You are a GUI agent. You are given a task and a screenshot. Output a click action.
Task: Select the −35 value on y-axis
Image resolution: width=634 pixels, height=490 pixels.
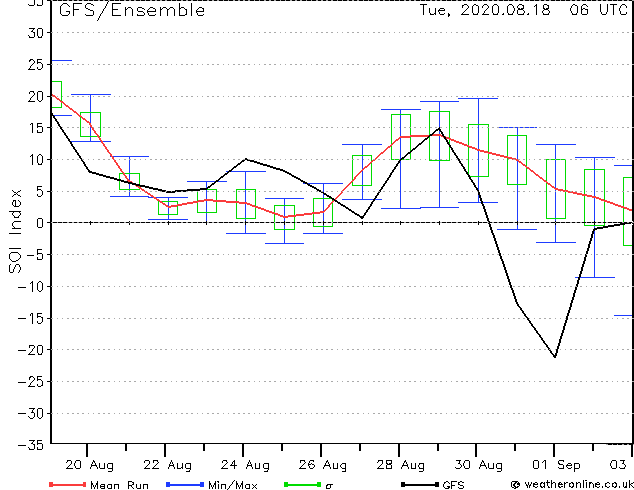(x=31, y=445)
